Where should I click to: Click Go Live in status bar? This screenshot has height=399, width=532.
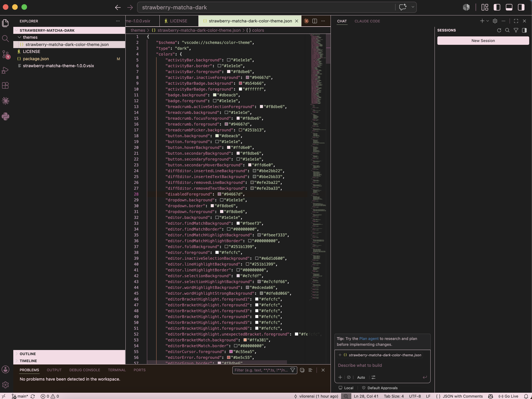click(x=508, y=396)
